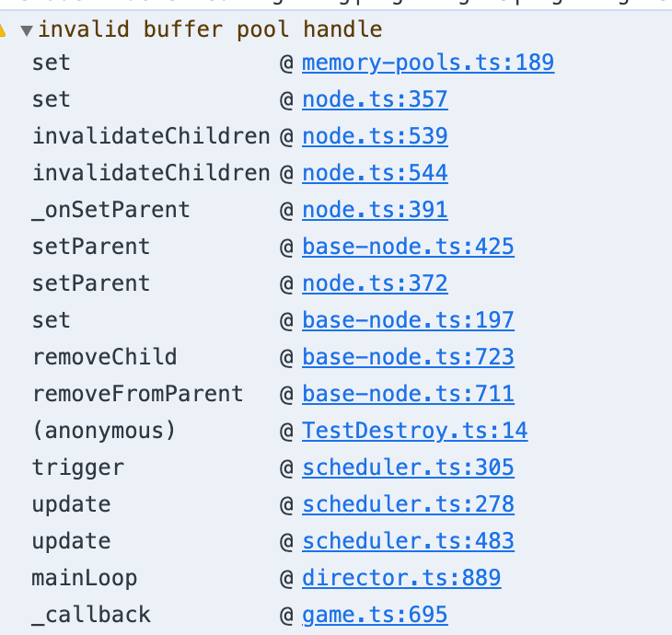Screen dimensions: 672x635
Task: Open director.ts:889 mainLoop source
Action: 401,578
